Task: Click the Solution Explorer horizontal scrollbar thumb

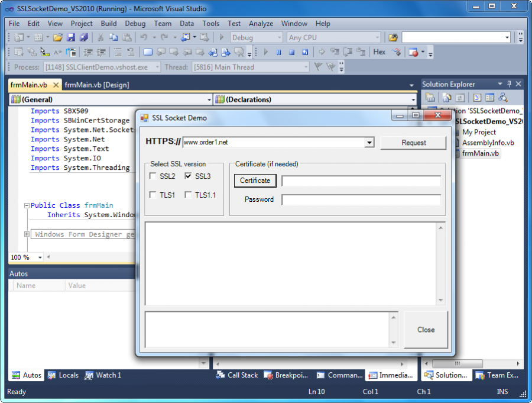Action: [x=458, y=363]
